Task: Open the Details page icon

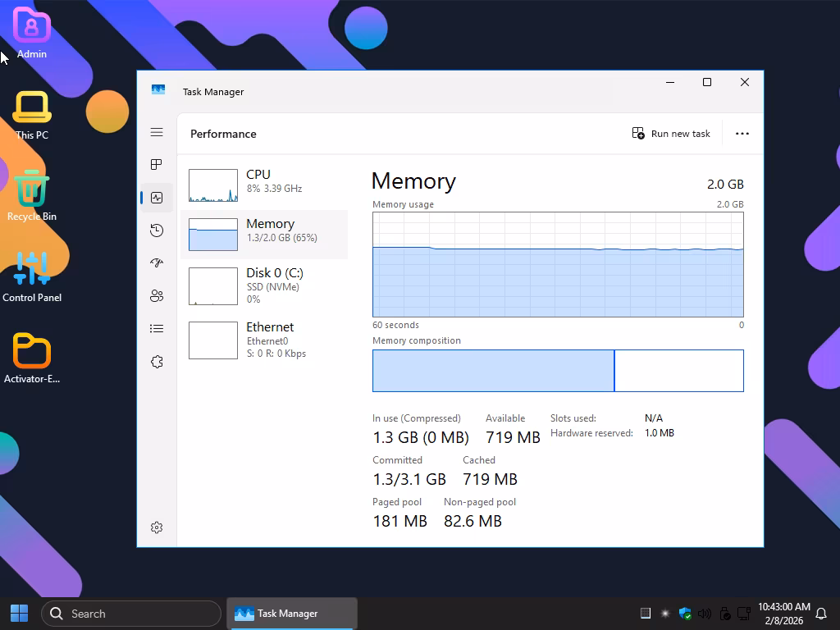Action: point(157,329)
